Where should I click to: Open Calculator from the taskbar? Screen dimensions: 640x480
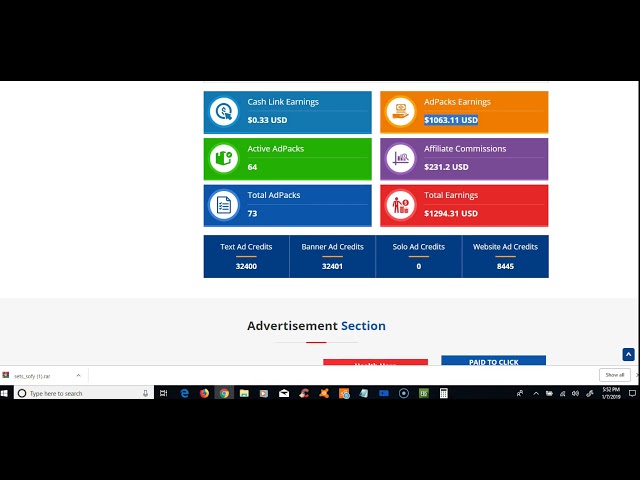click(x=443, y=393)
